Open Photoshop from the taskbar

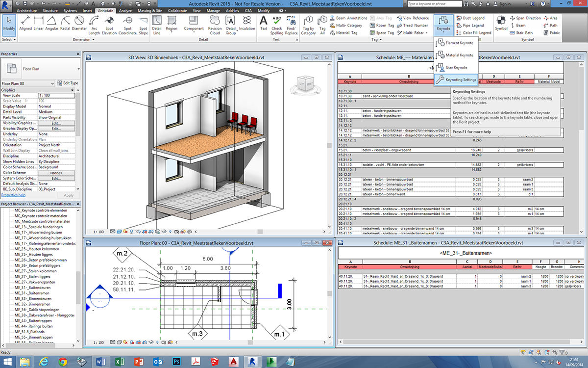pos(177,362)
